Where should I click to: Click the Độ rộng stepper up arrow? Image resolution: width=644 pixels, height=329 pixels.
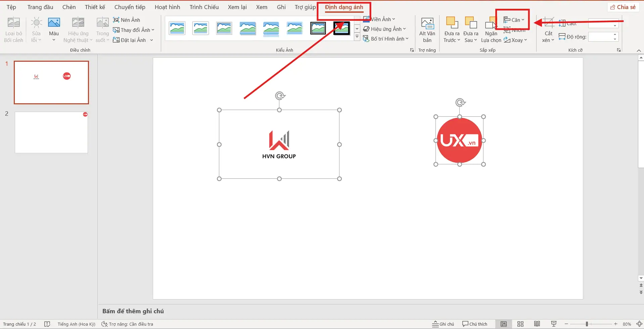point(615,35)
